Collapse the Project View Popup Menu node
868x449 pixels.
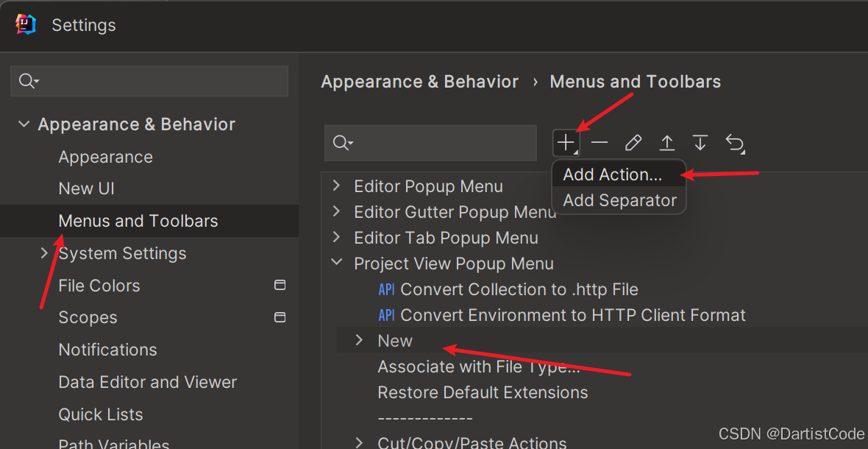coord(337,263)
